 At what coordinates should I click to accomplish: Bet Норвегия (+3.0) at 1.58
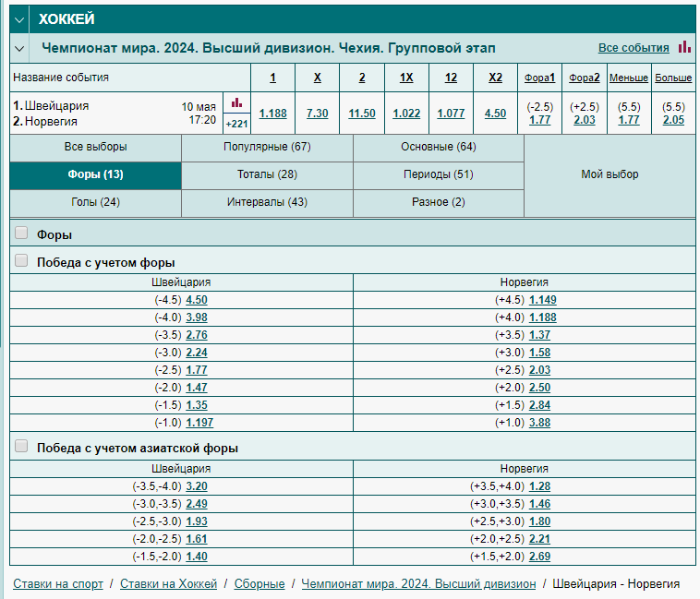(x=539, y=353)
